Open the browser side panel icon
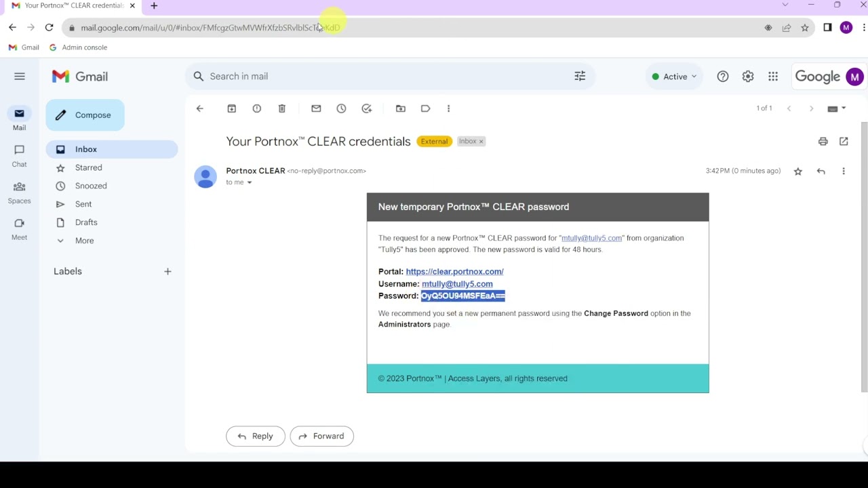Viewport: 868px width, 488px height. pyautogui.click(x=827, y=28)
